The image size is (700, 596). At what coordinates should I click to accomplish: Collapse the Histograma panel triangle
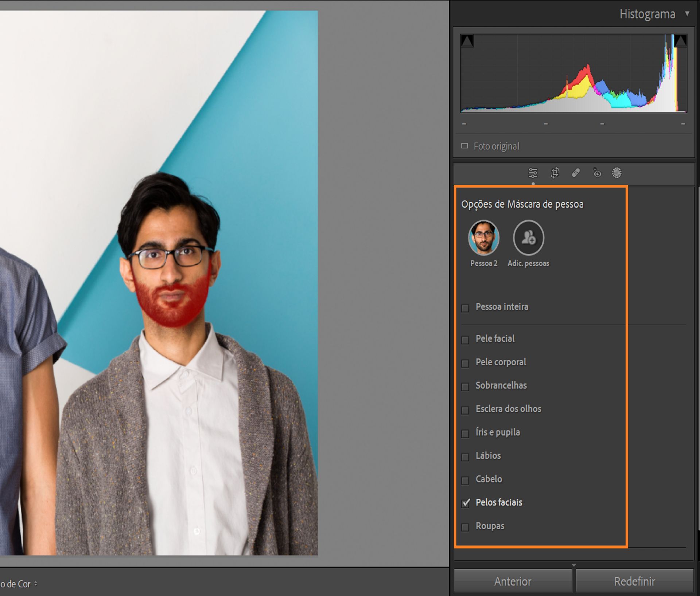pos(687,14)
